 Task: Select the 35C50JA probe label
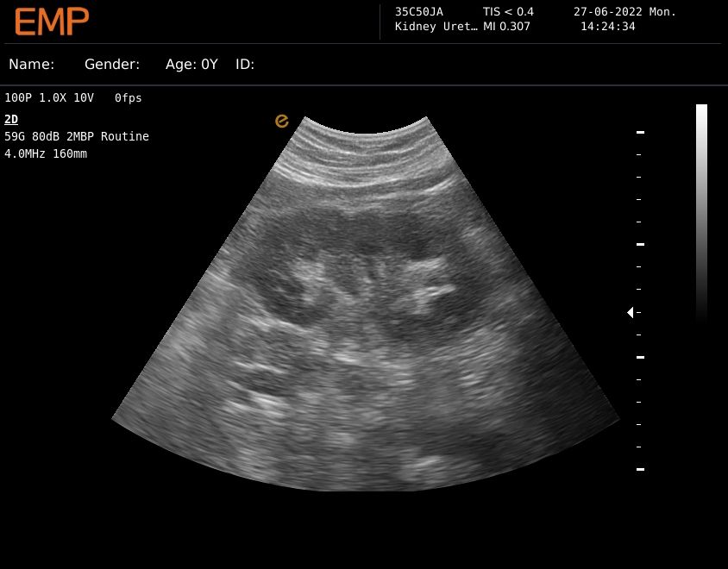pyautogui.click(x=419, y=12)
